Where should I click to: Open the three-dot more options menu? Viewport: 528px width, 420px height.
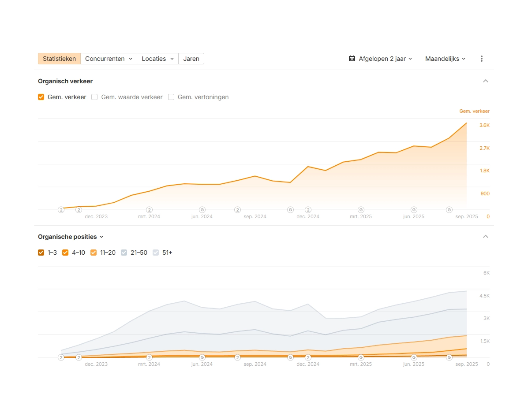pyautogui.click(x=482, y=59)
